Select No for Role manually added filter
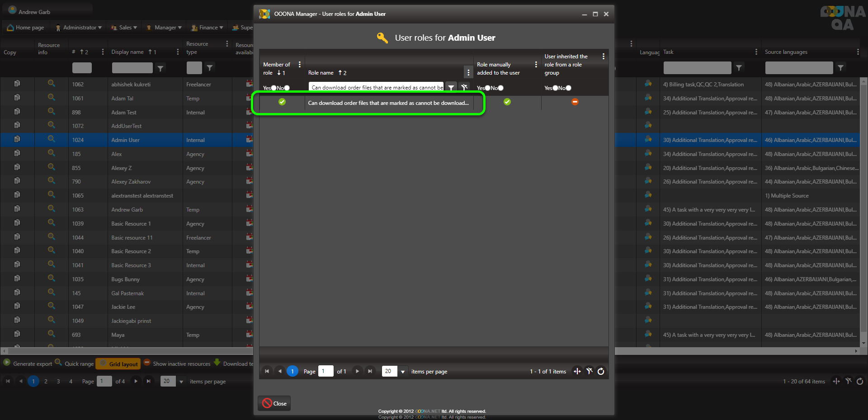This screenshot has height=420, width=868. pos(500,88)
